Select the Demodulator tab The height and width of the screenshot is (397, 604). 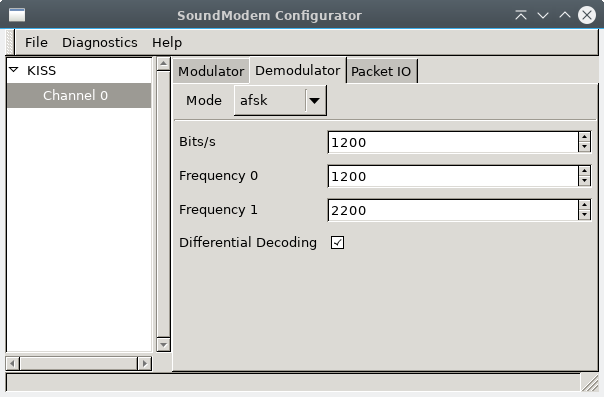[298, 70]
